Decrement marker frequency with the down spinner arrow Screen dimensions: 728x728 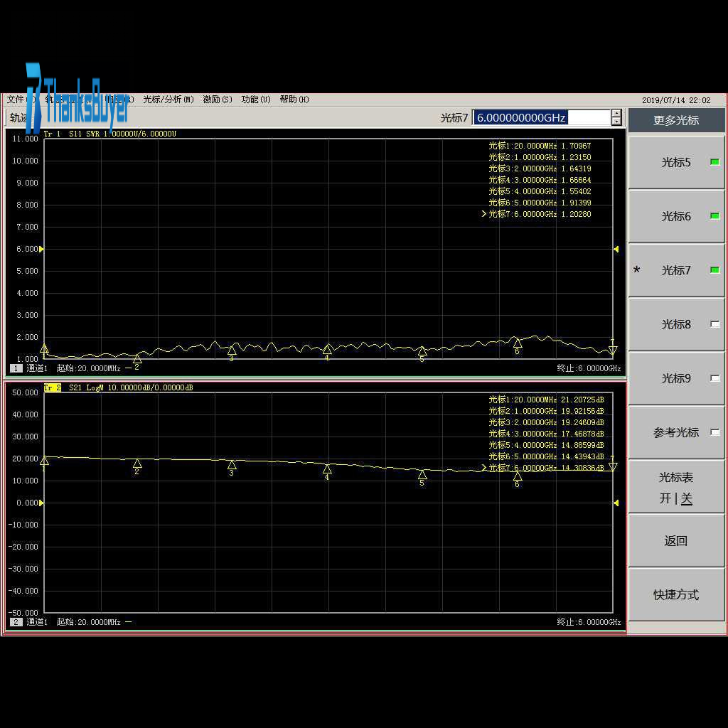616,122
